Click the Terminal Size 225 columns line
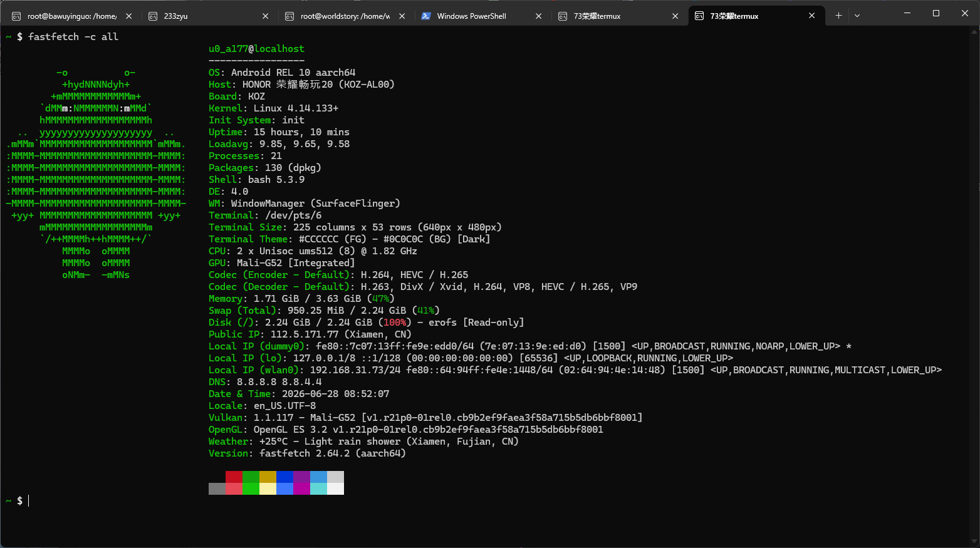Screen dimensions: 980x548 click(x=355, y=227)
